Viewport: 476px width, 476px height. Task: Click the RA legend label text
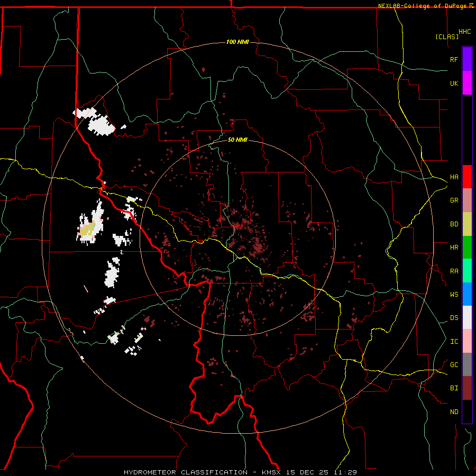click(x=454, y=271)
